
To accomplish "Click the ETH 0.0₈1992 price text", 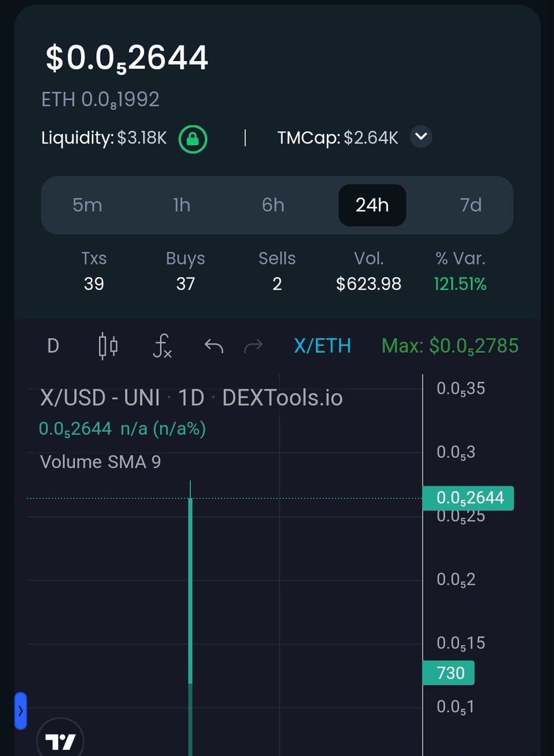I will click(x=100, y=100).
